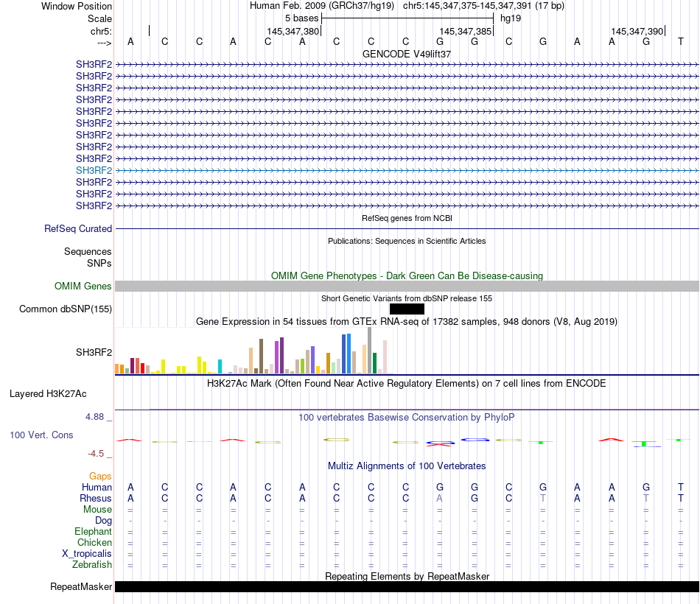700x604 pixels.
Task: Click the -4.5 PhyloP lower scale value
Action: pos(96,454)
